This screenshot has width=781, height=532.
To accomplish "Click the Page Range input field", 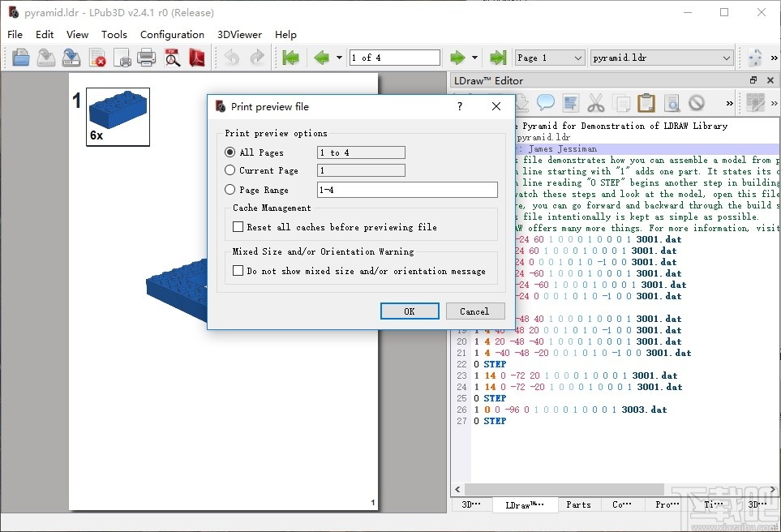I will coord(407,190).
